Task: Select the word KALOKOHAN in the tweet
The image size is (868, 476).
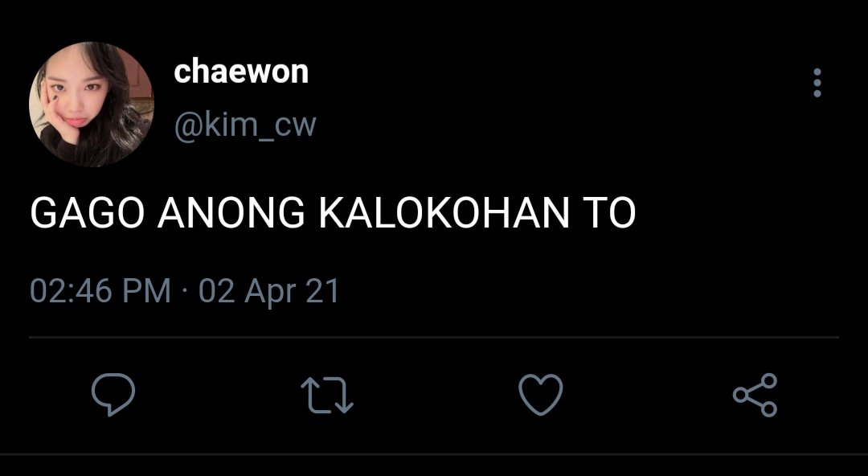Action: coord(444,213)
